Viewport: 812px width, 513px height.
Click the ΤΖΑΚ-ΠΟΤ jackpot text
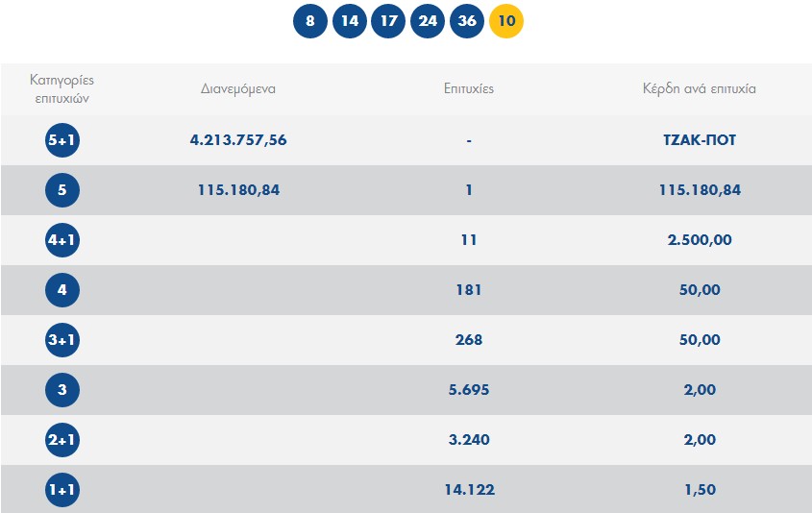click(x=700, y=140)
